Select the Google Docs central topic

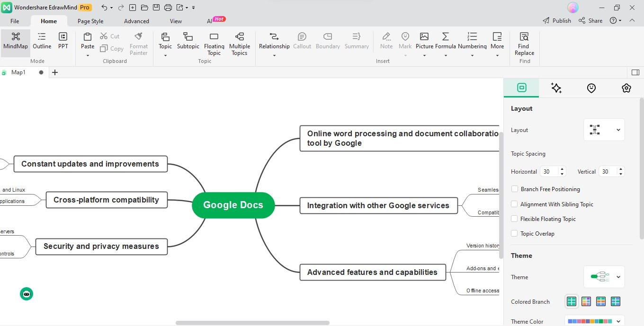point(233,205)
